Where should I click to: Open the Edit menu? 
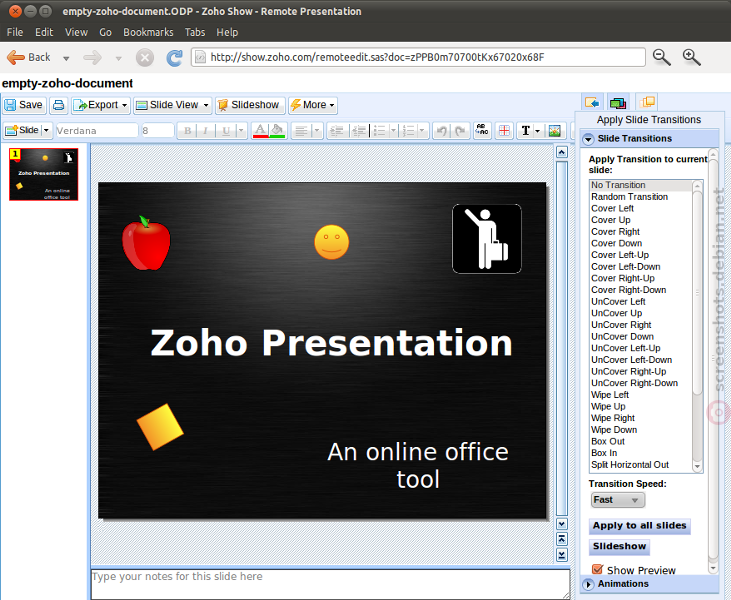pos(44,32)
